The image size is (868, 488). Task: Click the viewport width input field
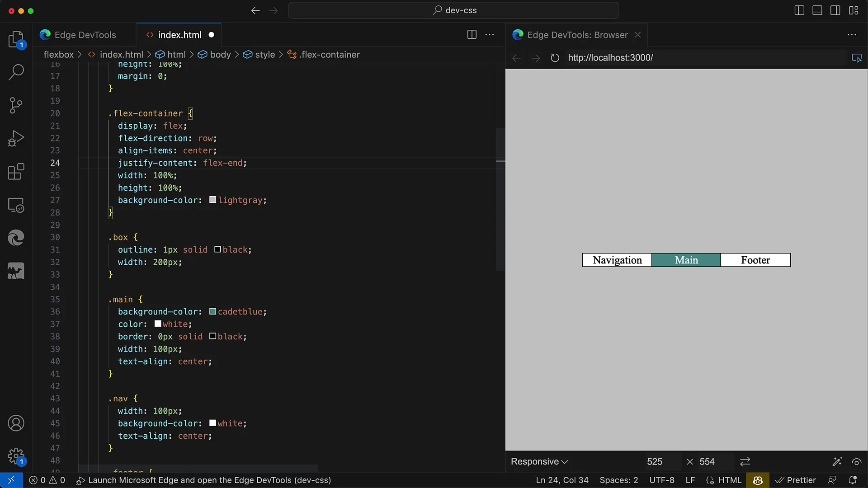(654, 462)
